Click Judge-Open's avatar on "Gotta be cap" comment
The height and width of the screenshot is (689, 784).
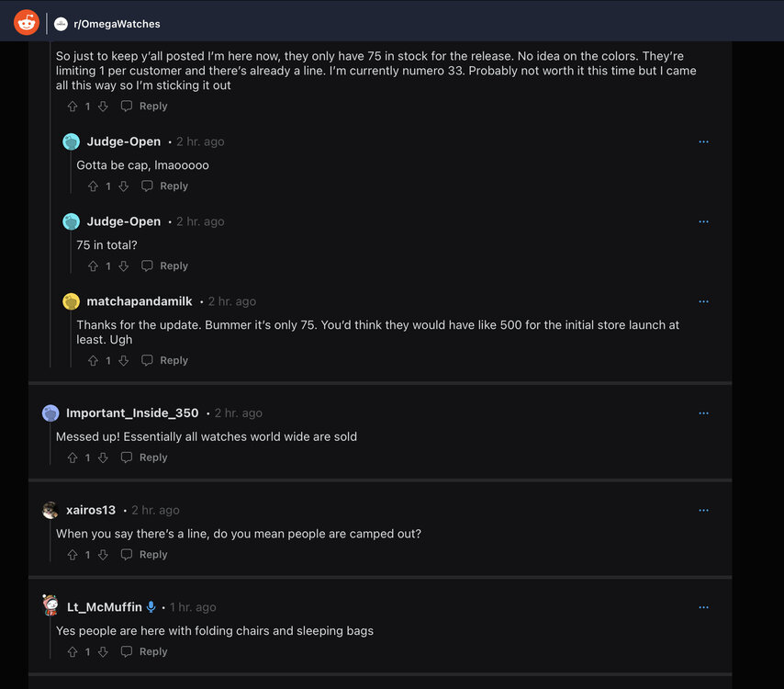coord(71,141)
